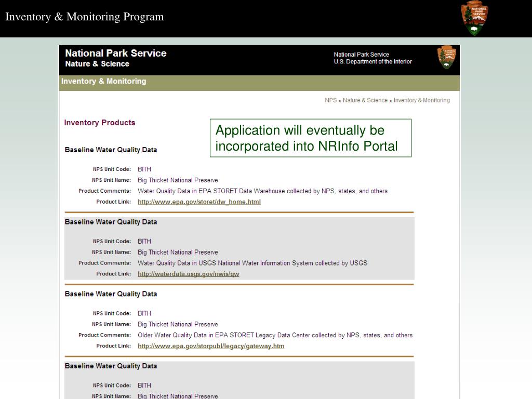Screen dimensions: 532x399
Task: Click the National Park Service banner title
Action: [x=116, y=54]
